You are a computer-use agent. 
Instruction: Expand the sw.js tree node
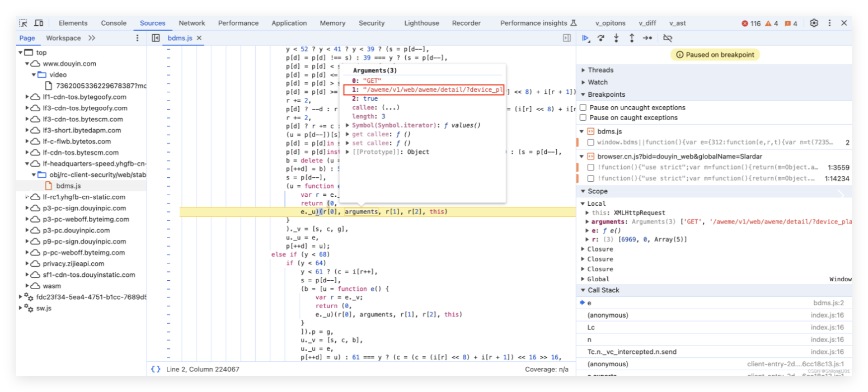21,308
